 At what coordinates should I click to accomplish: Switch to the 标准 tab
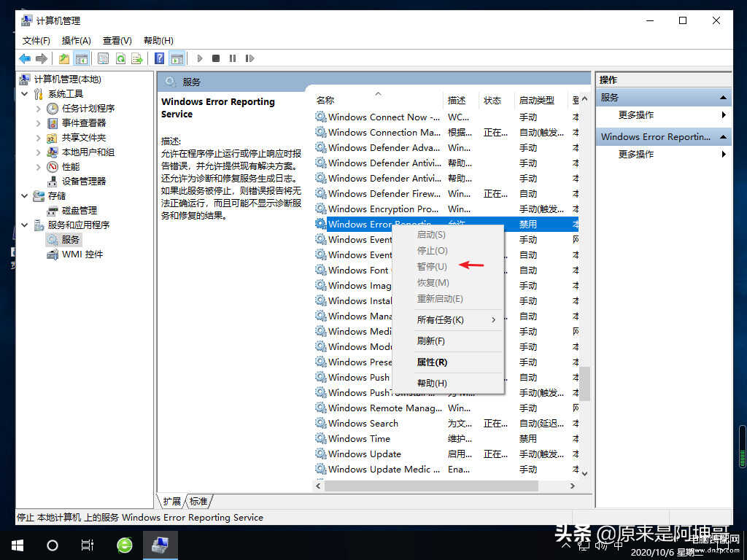click(x=198, y=502)
